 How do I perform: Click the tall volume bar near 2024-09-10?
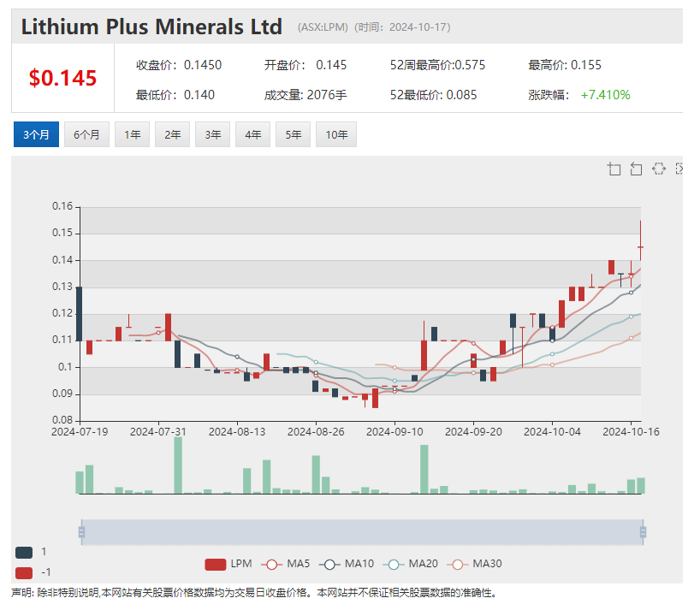424,469
